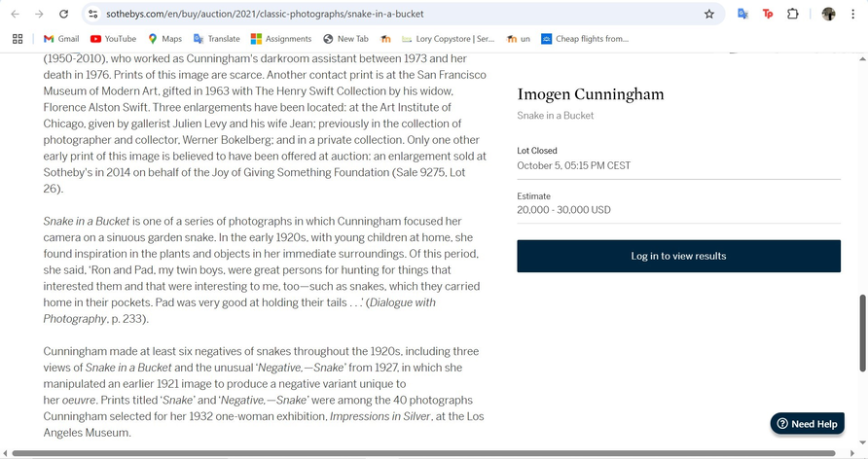Open the YouTube bookmark

tap(113, 39)
